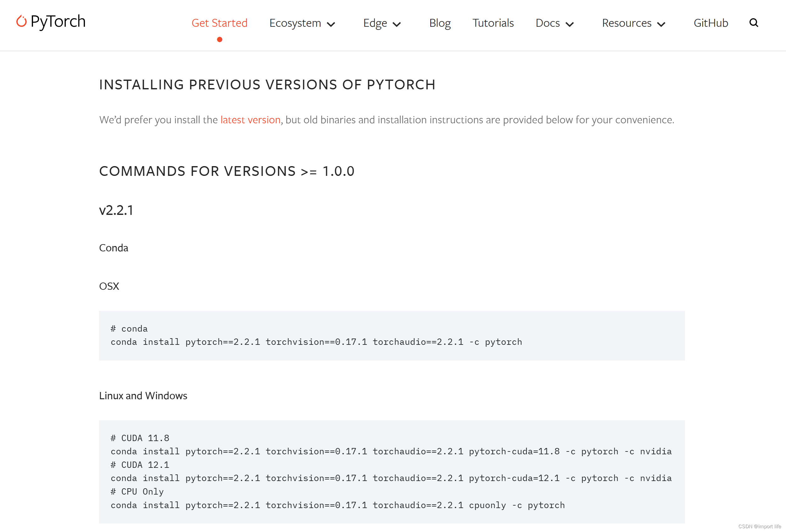
Task: Click the CPU Only conda install command
Action: (x=337, y=505)
